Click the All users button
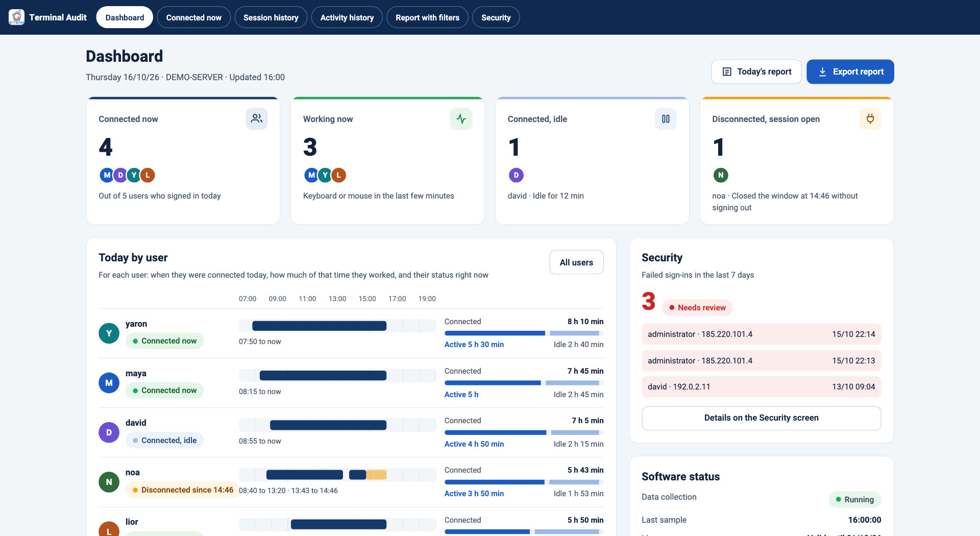Screen dimensions: 980x536 tap(576, 262)
